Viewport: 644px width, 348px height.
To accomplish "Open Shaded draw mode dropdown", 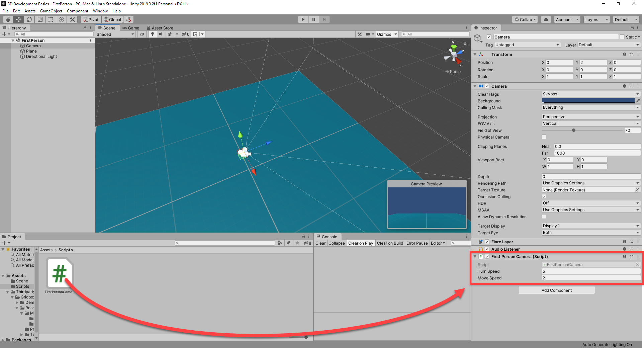I will coord(115,34).
